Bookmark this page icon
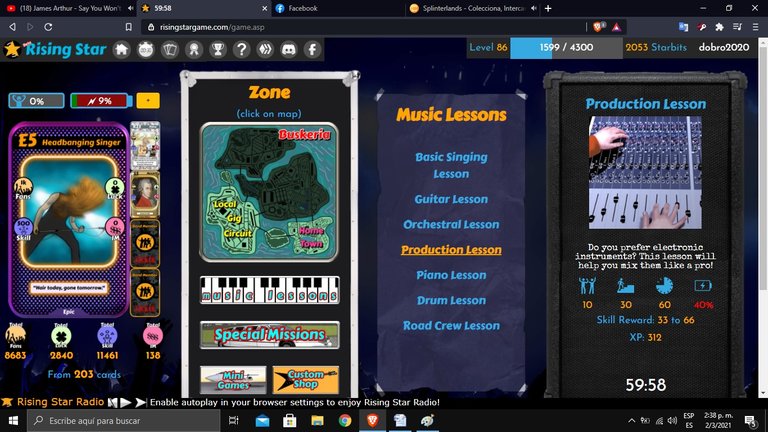 [128, 27]
